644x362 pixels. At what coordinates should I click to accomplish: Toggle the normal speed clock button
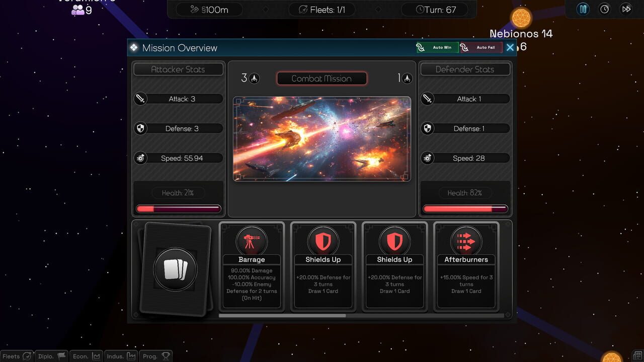pos(604,9)
